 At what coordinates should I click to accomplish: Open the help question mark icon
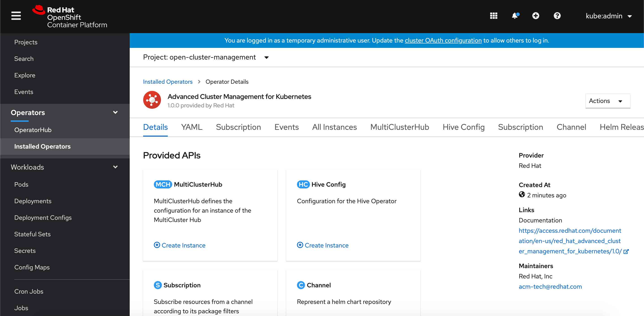[x=557, y=16]
